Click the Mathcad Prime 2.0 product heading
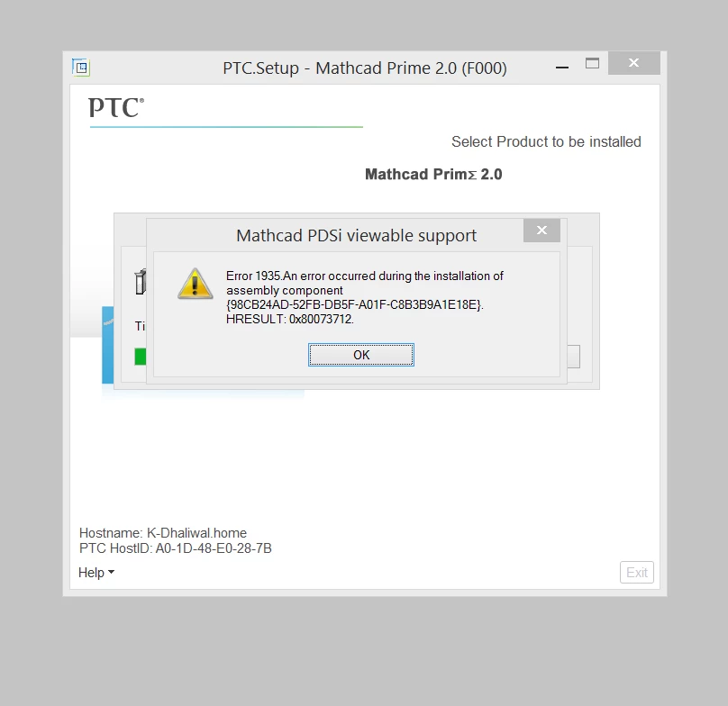 click(x=433, y=174)
